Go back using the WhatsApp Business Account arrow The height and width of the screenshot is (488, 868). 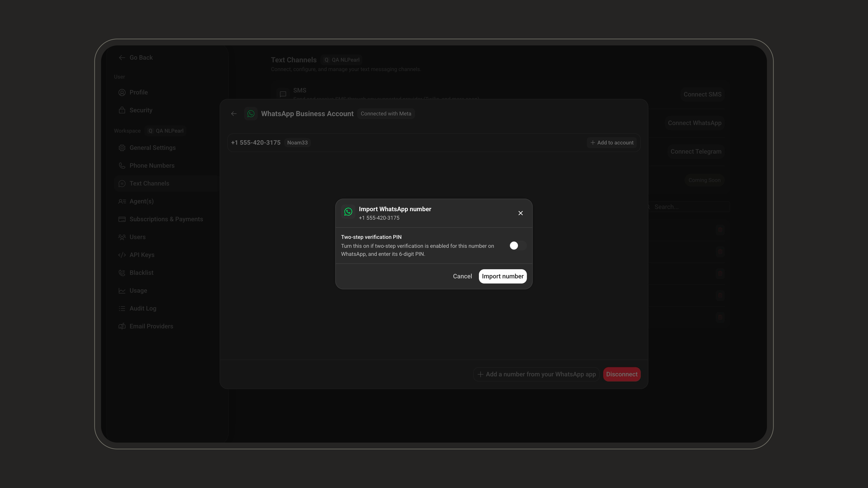click(234, 114)
